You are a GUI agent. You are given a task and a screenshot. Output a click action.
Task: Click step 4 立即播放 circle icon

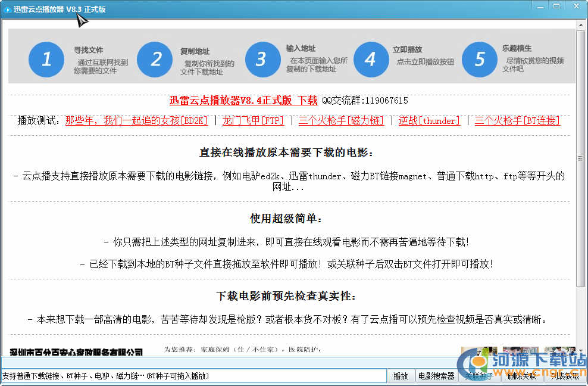pyautogui.click(x=371, y=60)
